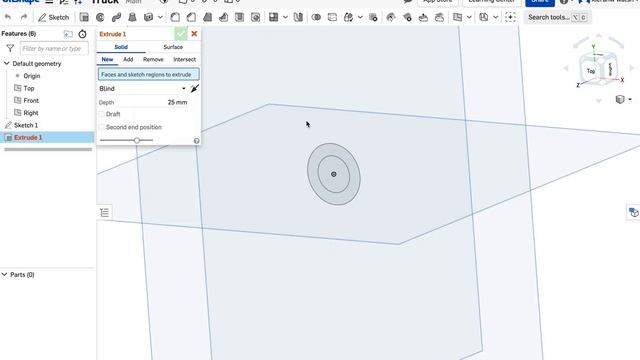640x360 pixels.
Task: Select the Right plane in the feature tree
Action: (31, 113)
